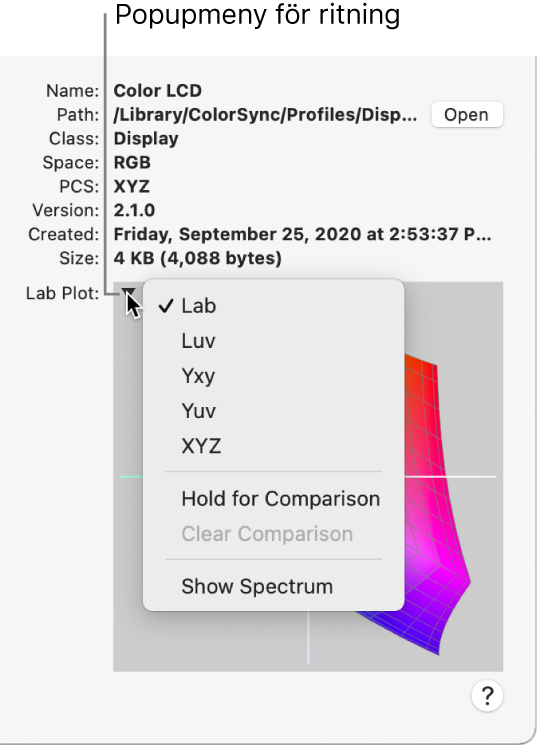
Task: Open the help question mark button
Action: (x=487, y=696)
